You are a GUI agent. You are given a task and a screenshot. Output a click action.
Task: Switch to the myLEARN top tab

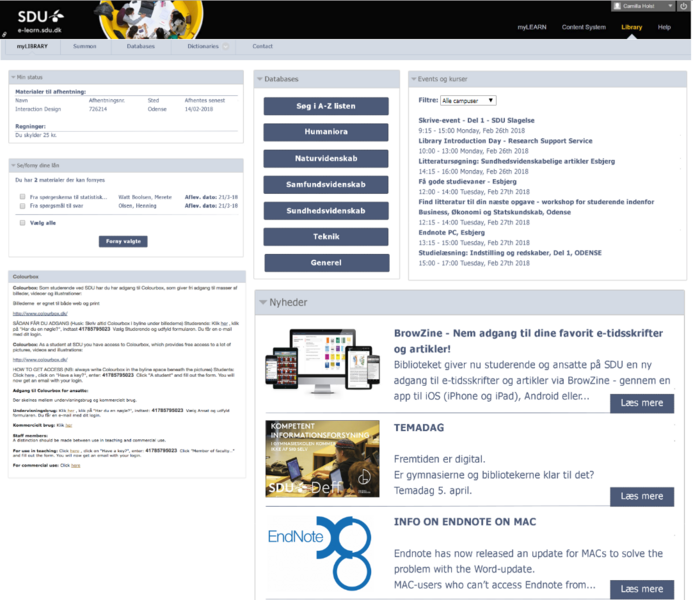tap(530, 27)
